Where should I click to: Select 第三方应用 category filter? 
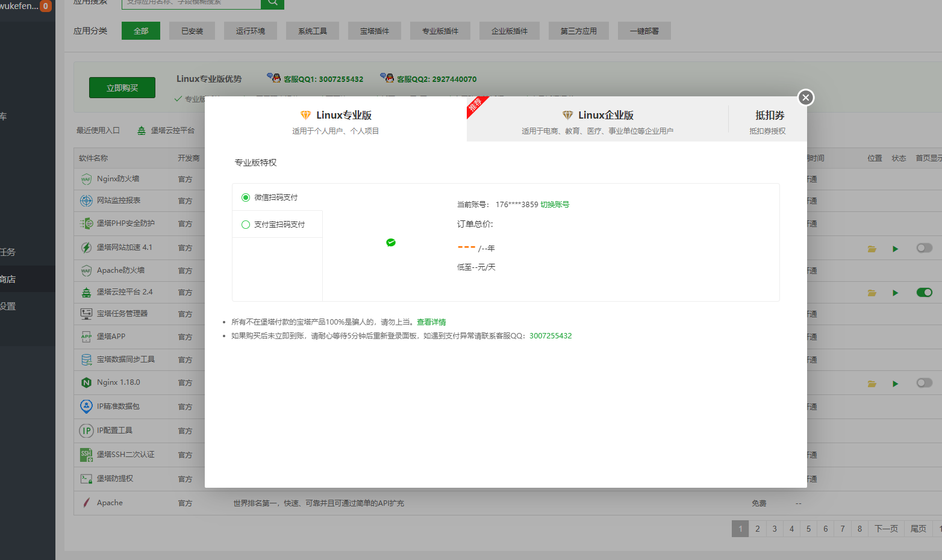pyautogui.click(x=579, y=31)
